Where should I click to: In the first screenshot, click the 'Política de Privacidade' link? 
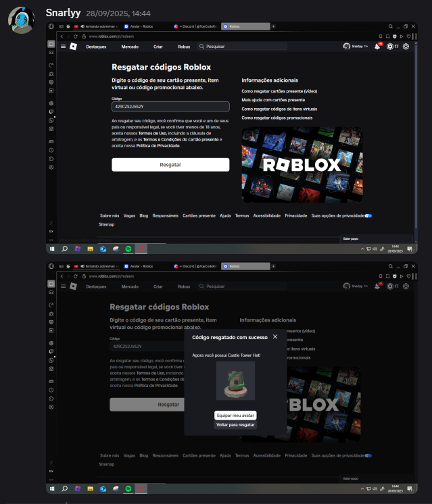pos(158,146)
